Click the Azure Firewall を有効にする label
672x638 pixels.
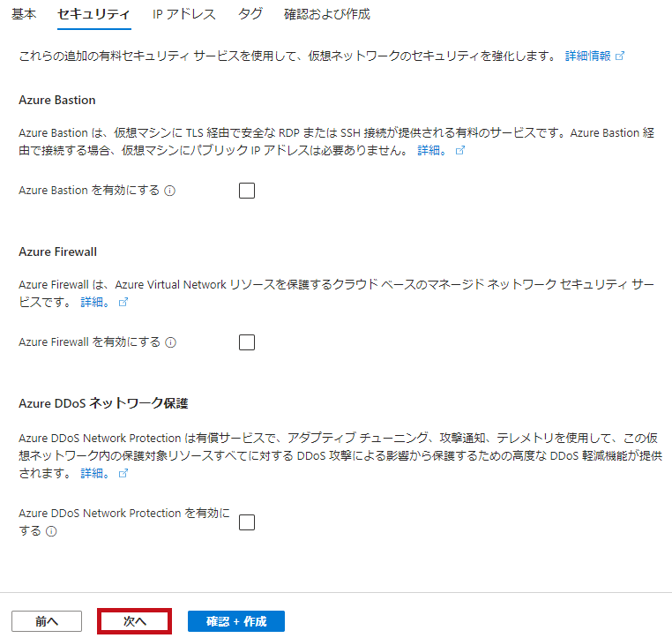pos(90,342)
